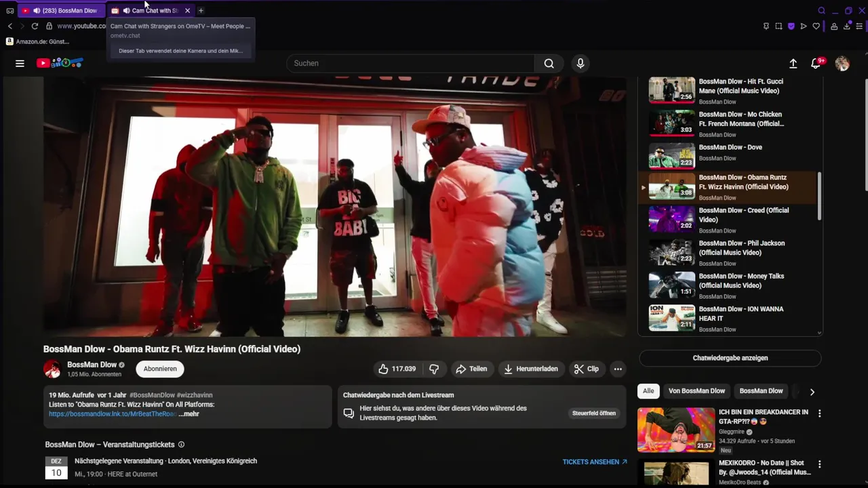
Task: Click the browser back arrow
Action: (9, 26)
